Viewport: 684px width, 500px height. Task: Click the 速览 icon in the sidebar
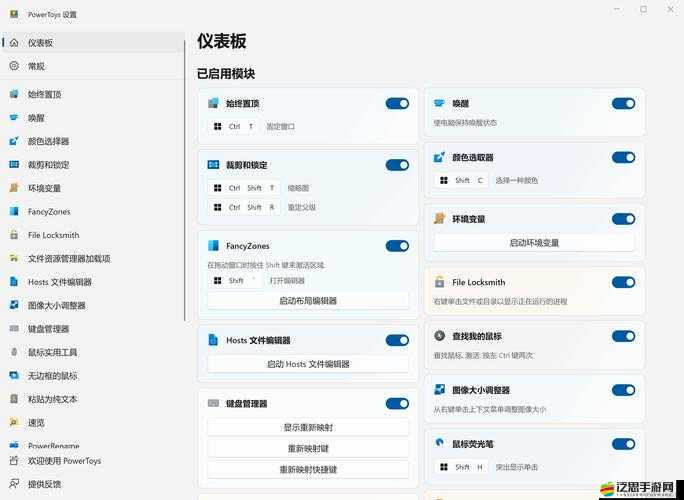coord(14,422)
